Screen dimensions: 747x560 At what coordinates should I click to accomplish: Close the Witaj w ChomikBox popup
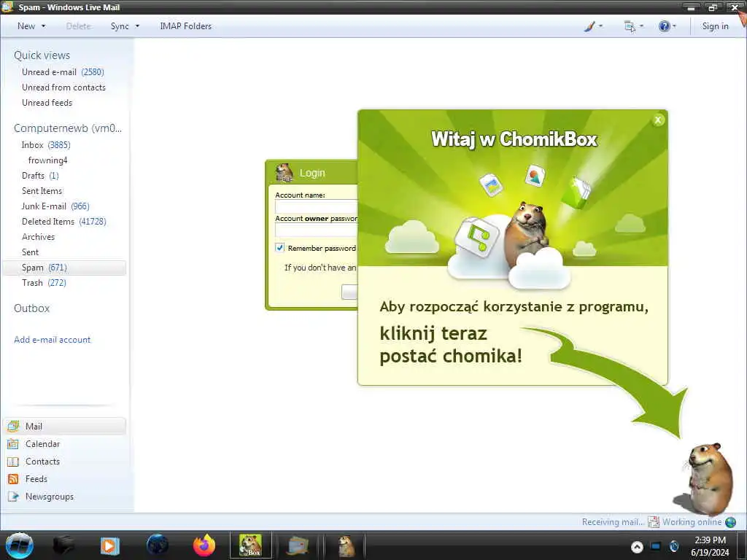click(x=658, y=120)
